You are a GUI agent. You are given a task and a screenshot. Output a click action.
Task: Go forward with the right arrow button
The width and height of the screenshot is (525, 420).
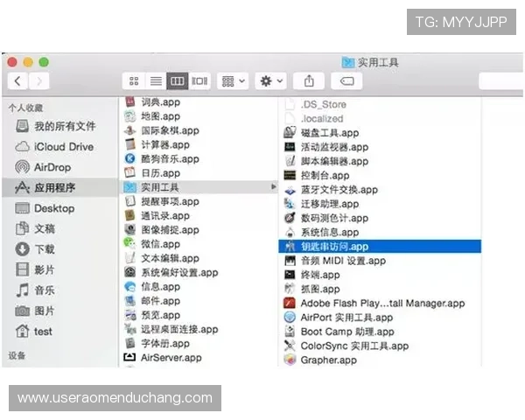[x=39, y=80]
